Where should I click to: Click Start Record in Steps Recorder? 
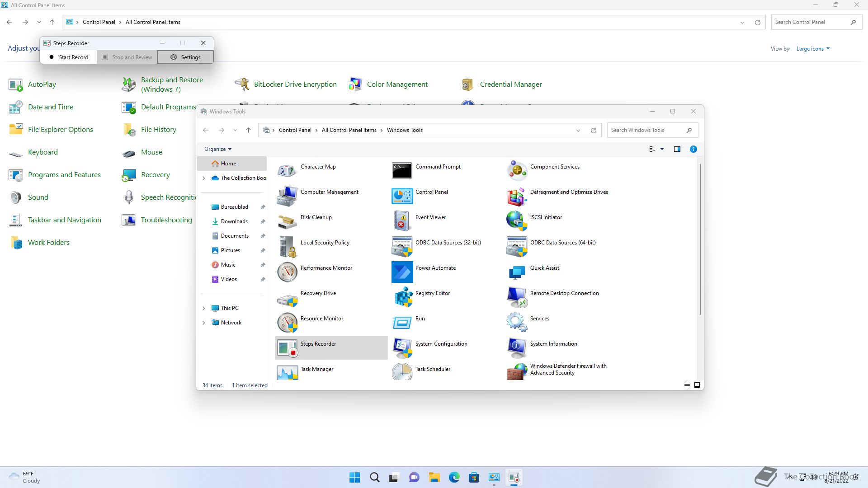point(69,57)
